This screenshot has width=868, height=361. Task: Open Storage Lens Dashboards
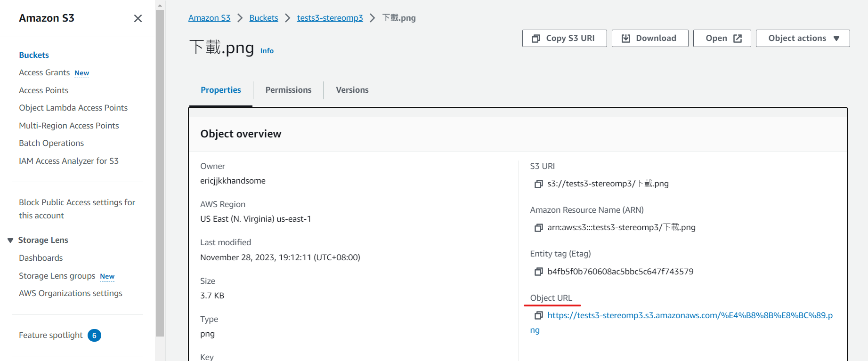pyautogui.click(x=41, y=258)
